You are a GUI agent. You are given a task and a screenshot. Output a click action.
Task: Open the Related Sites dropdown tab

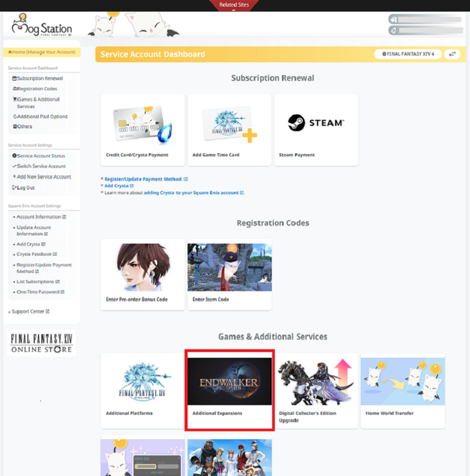(234, 5)
